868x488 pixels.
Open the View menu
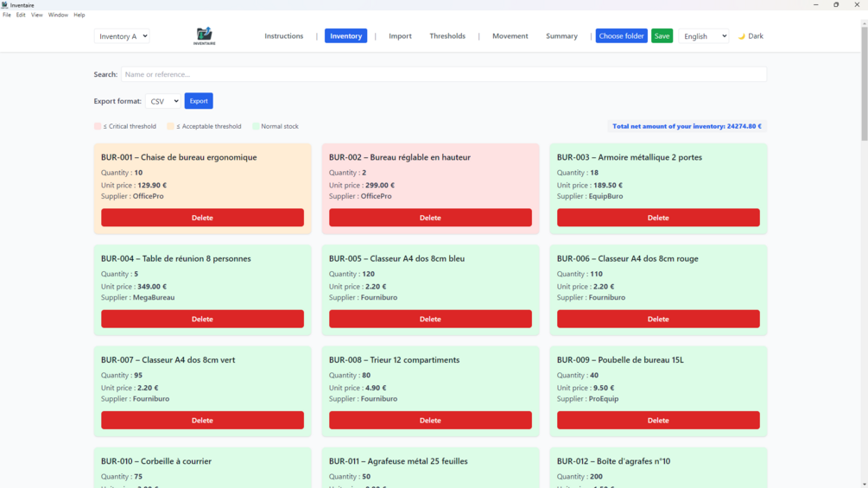(36, 15)
